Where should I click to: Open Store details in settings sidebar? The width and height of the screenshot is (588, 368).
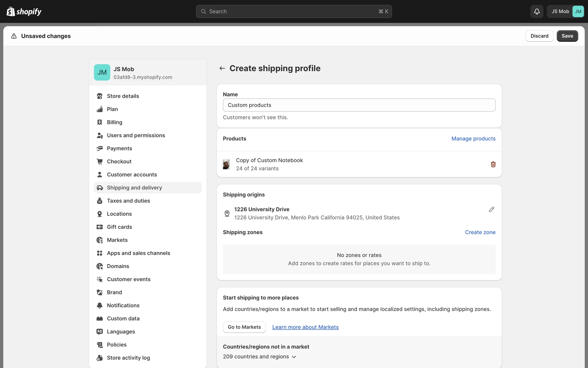(x=123, y=96)
